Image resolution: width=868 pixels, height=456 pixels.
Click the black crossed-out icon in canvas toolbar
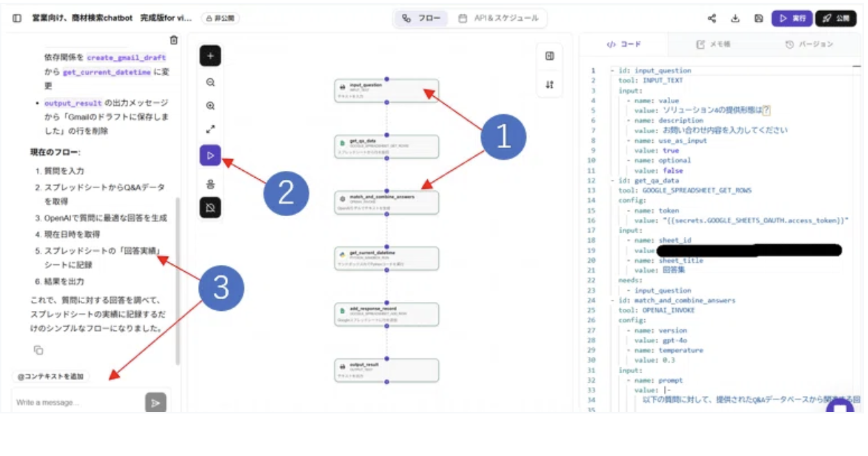210,208
